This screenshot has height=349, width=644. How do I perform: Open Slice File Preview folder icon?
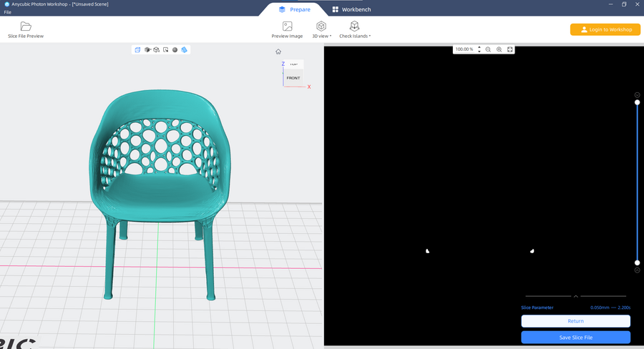point(26,26)
